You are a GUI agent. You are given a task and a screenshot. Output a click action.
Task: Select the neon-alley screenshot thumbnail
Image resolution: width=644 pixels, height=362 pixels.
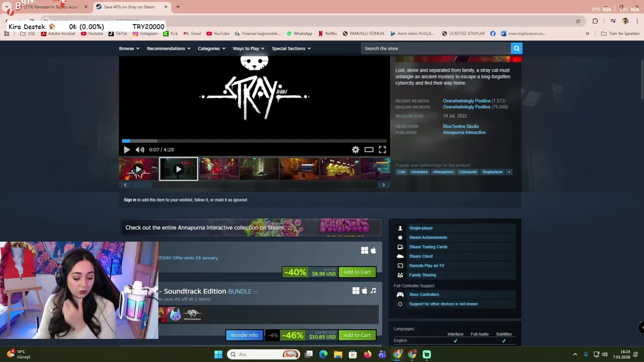coord(219,169)
